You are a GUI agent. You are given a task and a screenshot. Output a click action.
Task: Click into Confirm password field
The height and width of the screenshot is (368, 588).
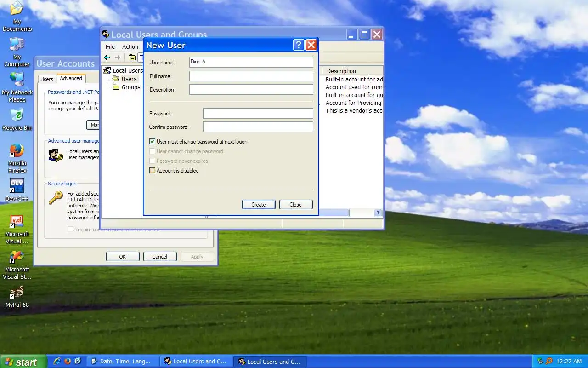pyautogui.click(x=258, y=126)
